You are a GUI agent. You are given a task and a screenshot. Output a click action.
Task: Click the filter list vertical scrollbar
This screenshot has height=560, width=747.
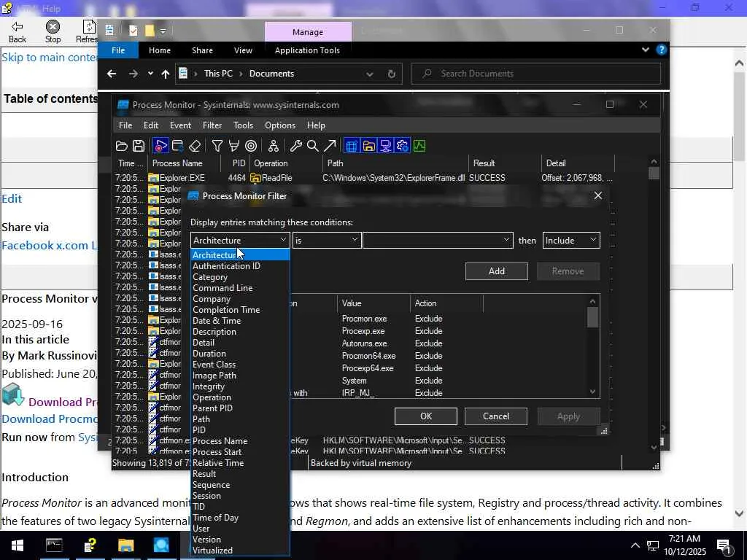[x=592, y=346]
